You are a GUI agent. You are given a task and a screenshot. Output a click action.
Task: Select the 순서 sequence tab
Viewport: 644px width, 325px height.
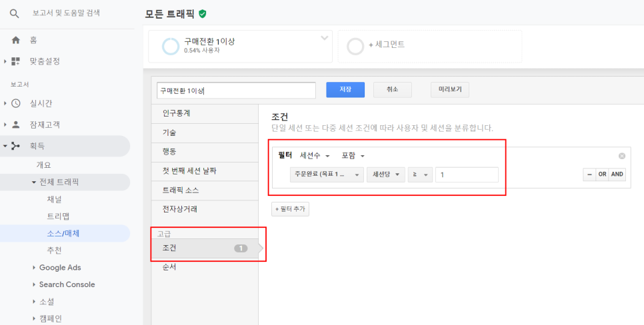pos(205,267)
